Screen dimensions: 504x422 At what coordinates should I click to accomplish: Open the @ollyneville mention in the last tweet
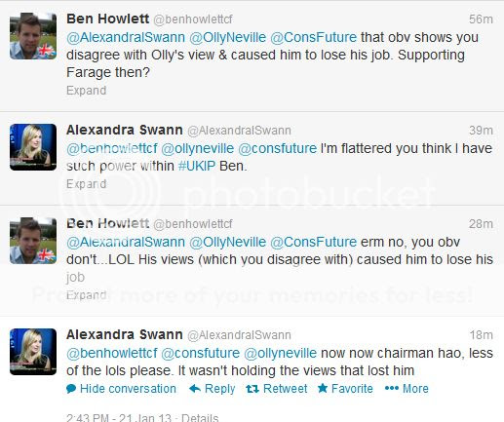[x=280, y=353]
